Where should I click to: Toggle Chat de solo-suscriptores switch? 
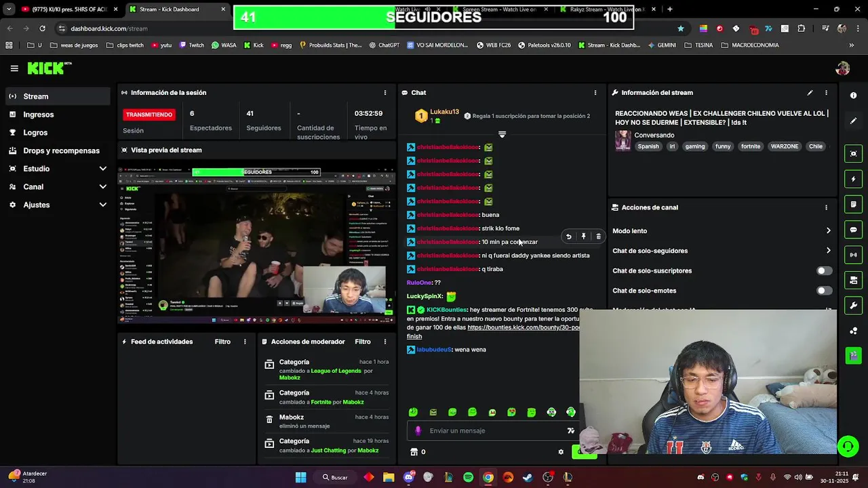click(824, 270)
